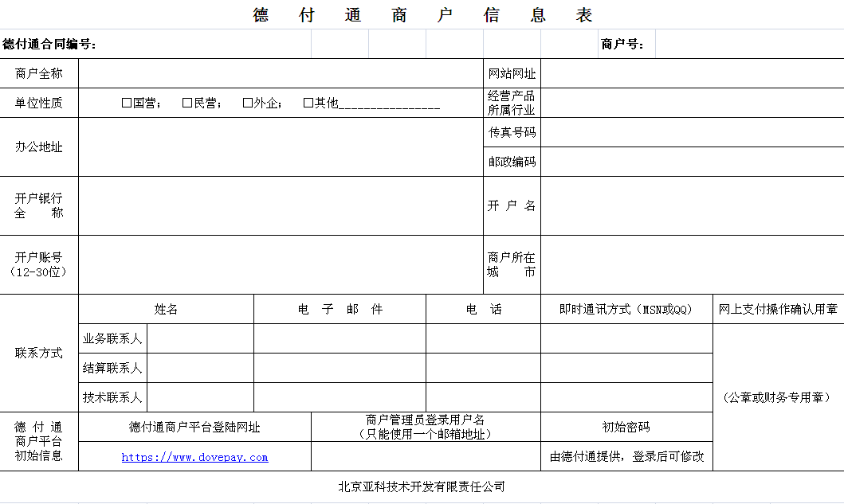Select the name cell for 业务联系人
The width and height of the screenshot is (844, 504).
pos(201,338)
